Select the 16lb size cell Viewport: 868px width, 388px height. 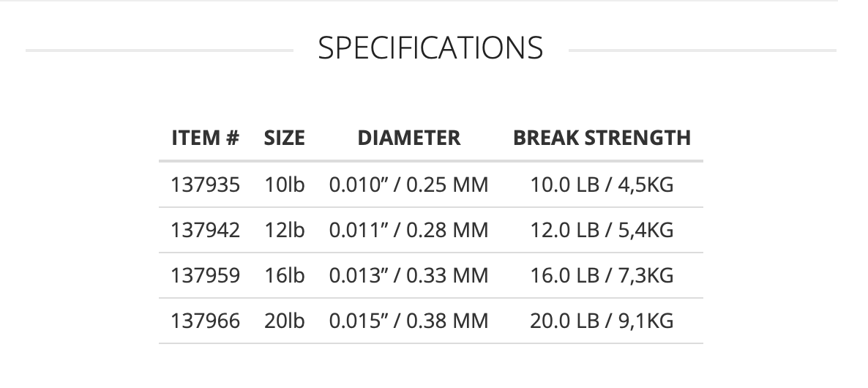[x=284, y=275]
